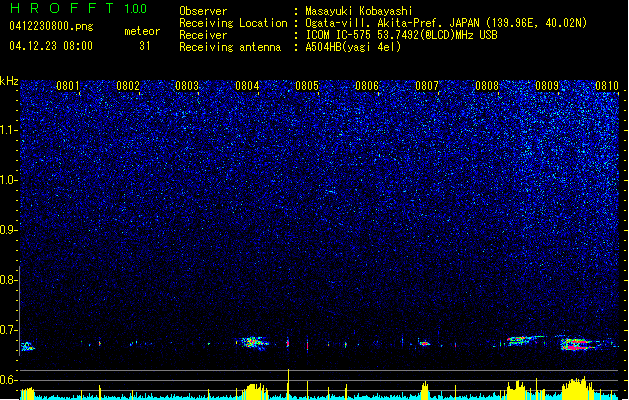This screenshot has width=629, height=400.
Task: Click the date 04.12.23 08:00
Action: click(51, 46)
